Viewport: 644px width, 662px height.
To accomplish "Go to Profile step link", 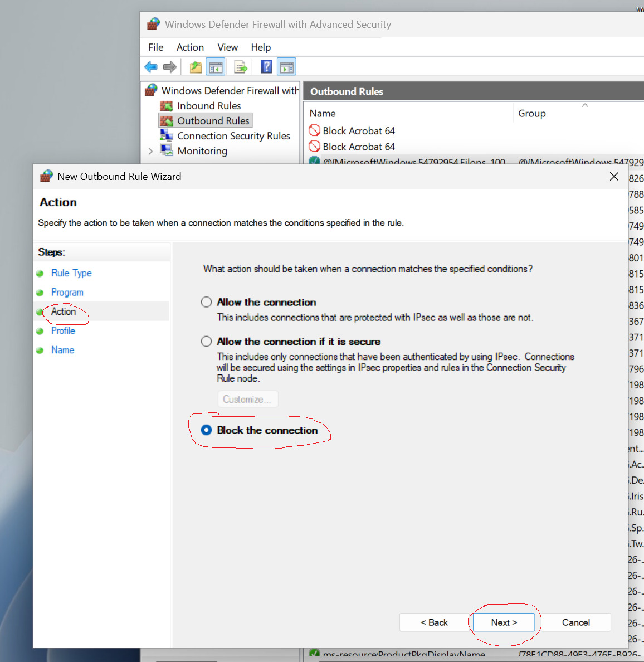I will (63, 330).
